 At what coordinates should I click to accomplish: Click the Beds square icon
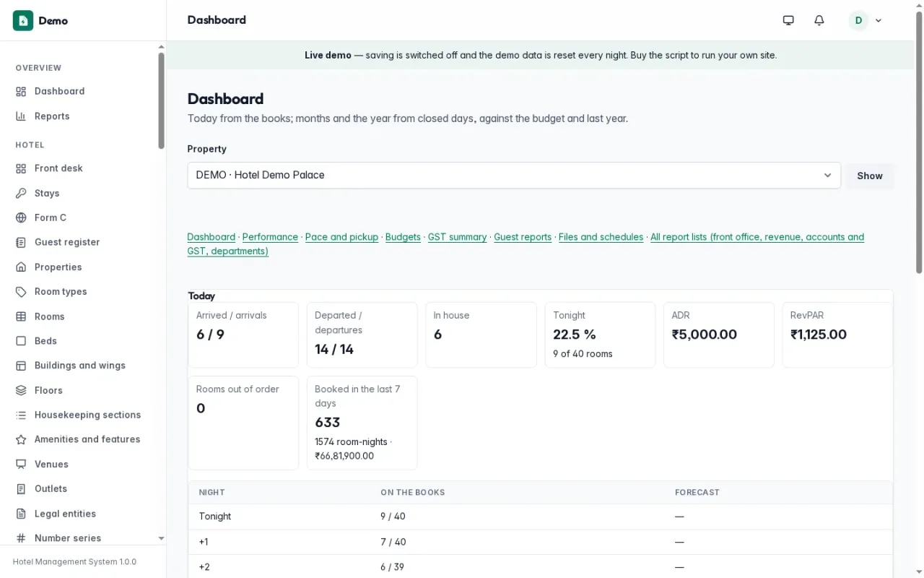[x=21, y=341]
